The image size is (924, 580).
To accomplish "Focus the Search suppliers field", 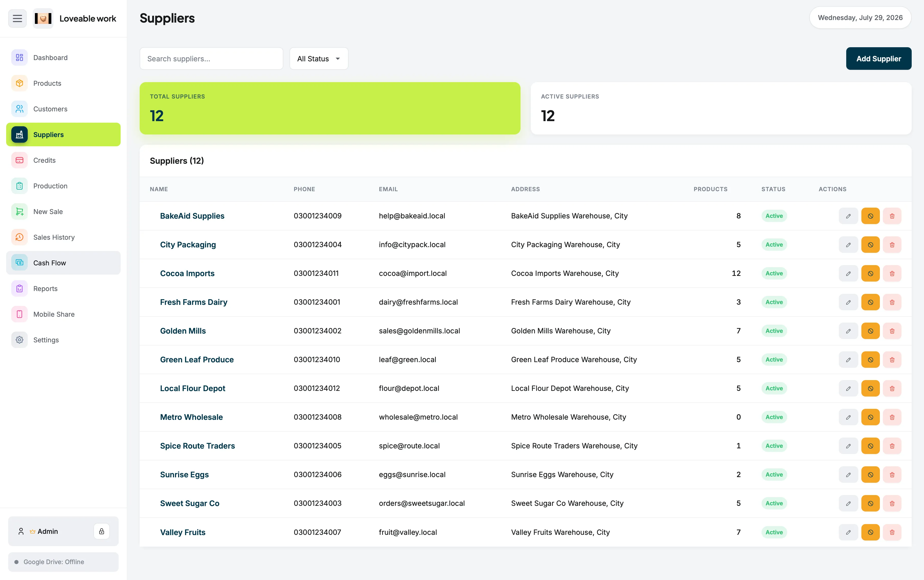I will coord(211,59).
